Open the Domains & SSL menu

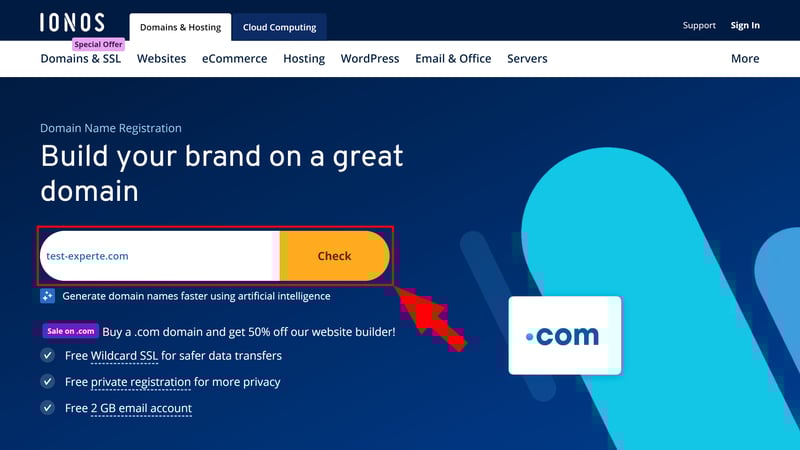(81, 59)
